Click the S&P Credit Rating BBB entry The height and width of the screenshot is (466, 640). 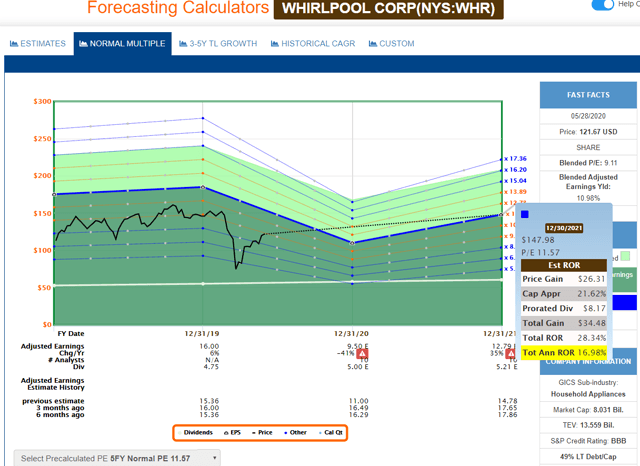pos(588,441)
